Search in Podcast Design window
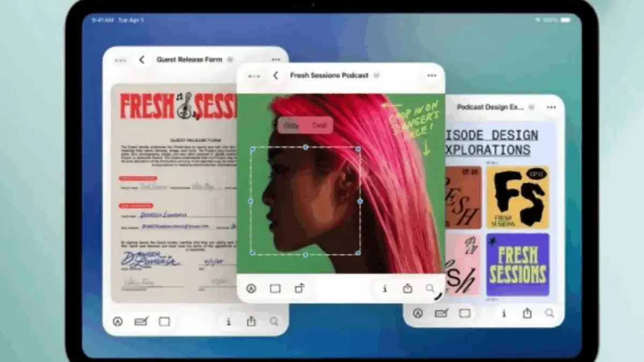The image size is (644, 362). point(550,313)
